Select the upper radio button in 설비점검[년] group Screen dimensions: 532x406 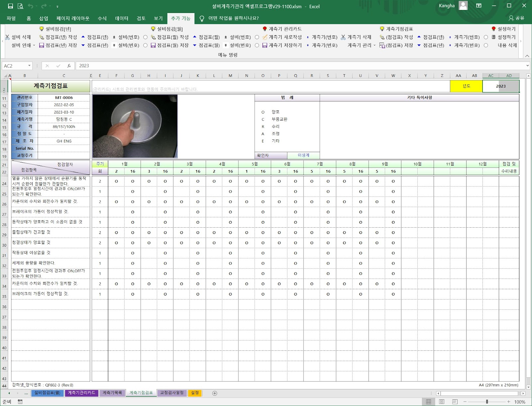click(x=145, y=37)
